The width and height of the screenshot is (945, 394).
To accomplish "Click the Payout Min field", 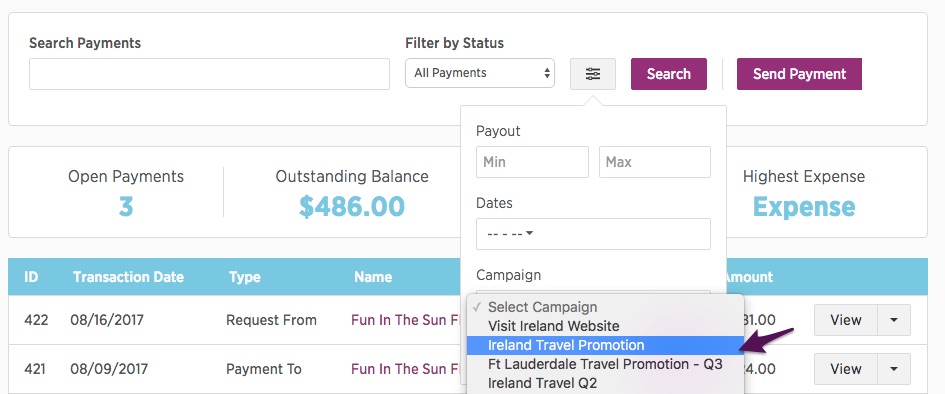I will point(532,162).
